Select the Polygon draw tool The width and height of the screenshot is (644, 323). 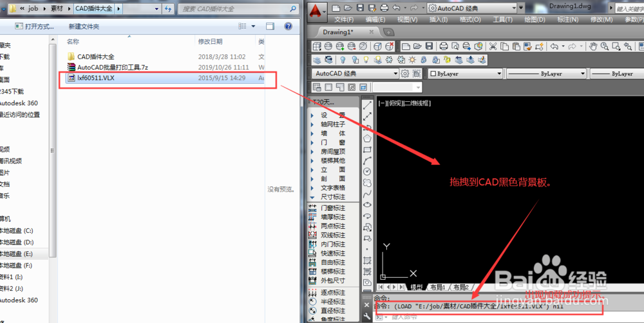pyautogui.click(x=367, y=139)
